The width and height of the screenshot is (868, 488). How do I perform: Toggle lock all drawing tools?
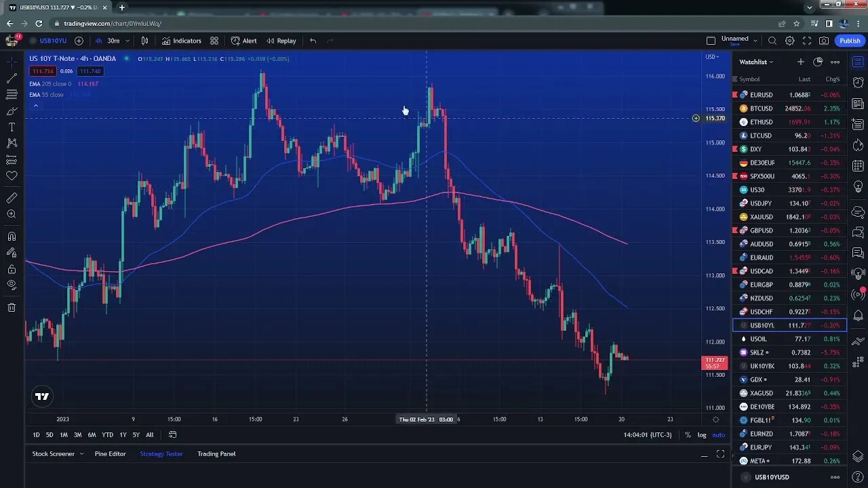[x=12, y=269]
